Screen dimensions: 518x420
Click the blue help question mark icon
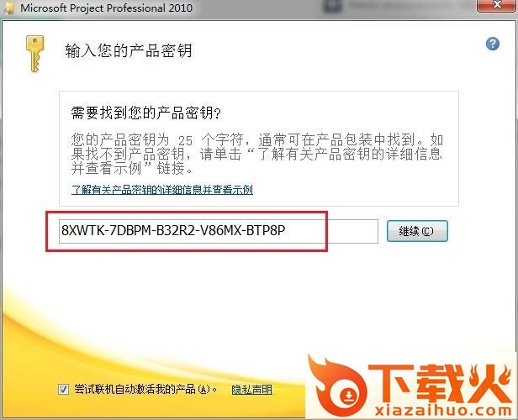click(x=493, y=44)
